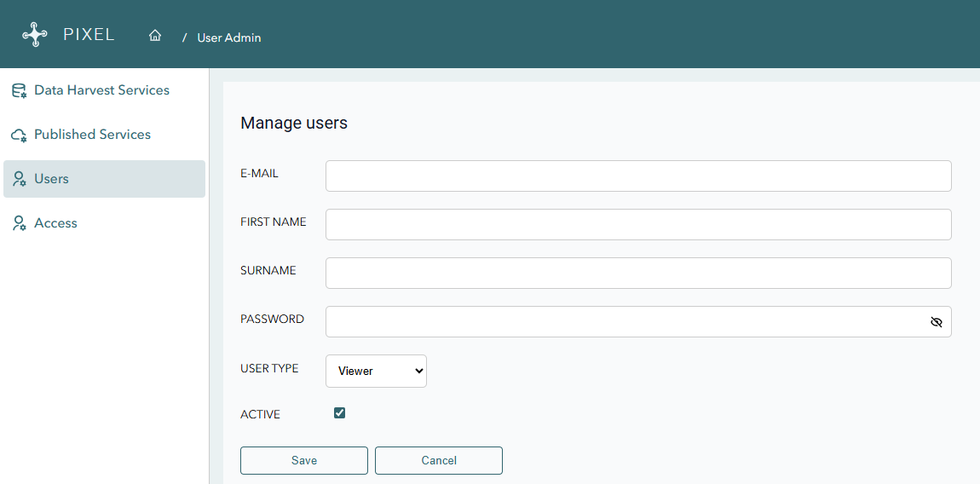Click the Users person-gear icon
980x484 pixels.
[19, 179]
